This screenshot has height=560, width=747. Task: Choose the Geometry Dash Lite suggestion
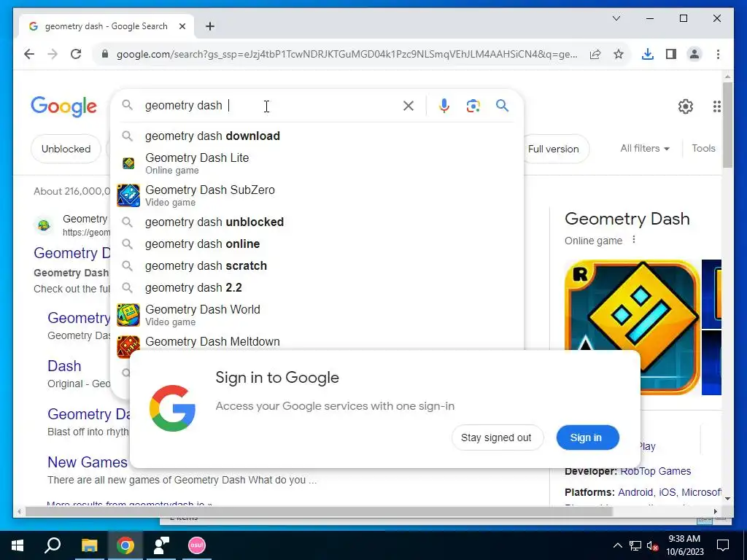point(317,163)
